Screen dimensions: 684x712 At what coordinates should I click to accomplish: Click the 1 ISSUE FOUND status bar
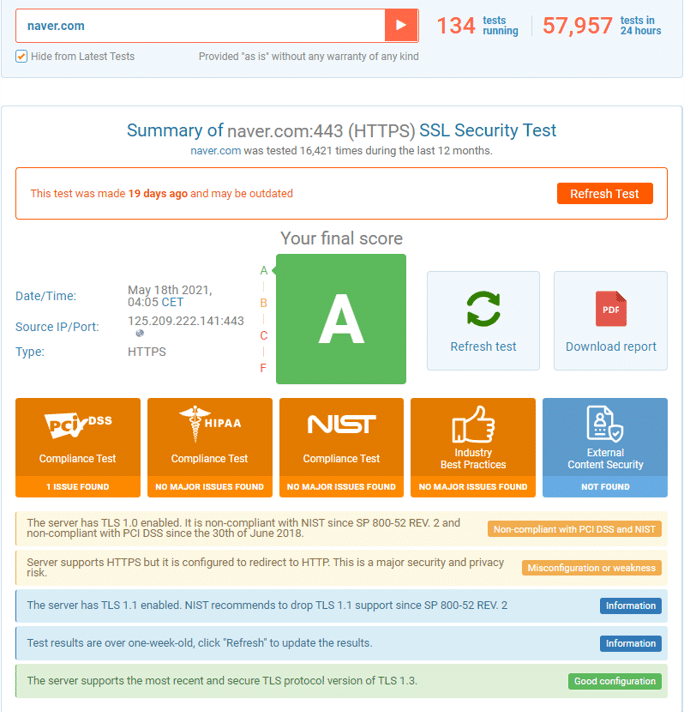point(78,487)
